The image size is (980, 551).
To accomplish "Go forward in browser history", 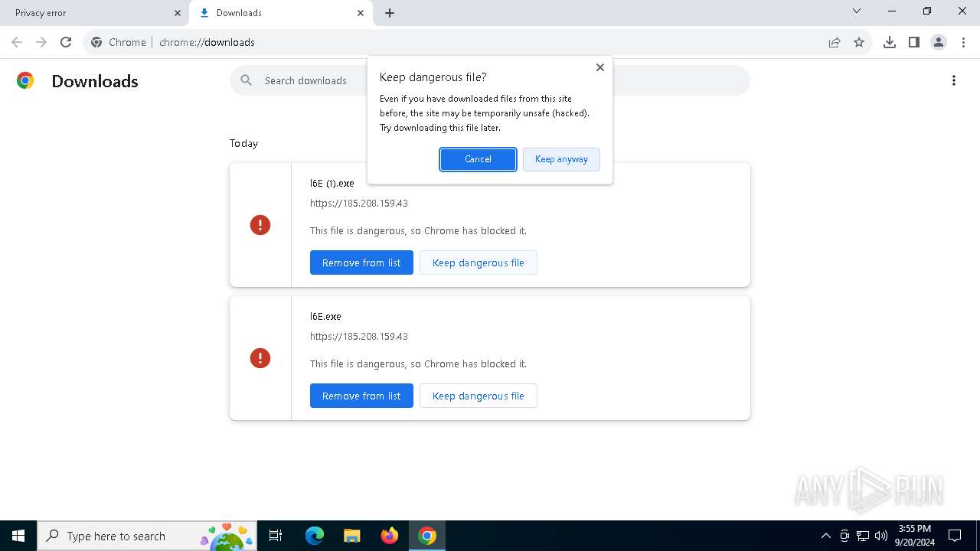I will point(41,42).
